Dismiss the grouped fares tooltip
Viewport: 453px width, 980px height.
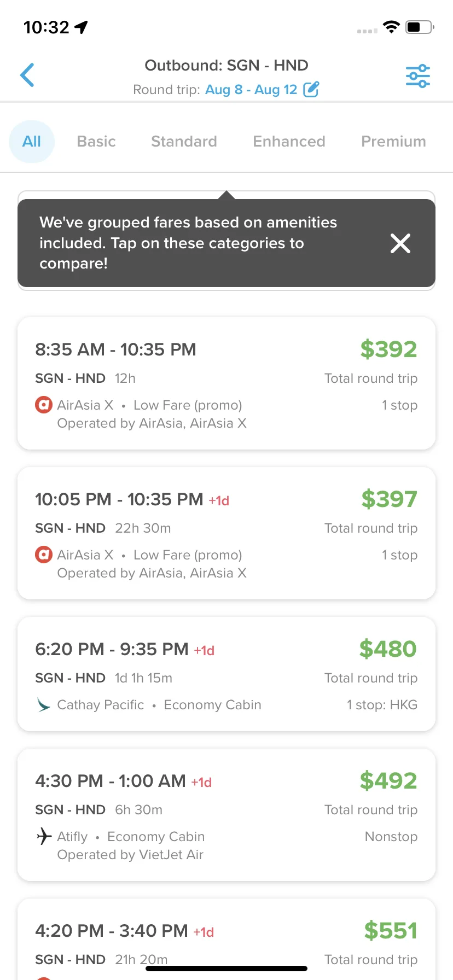[x=400, y=243]
